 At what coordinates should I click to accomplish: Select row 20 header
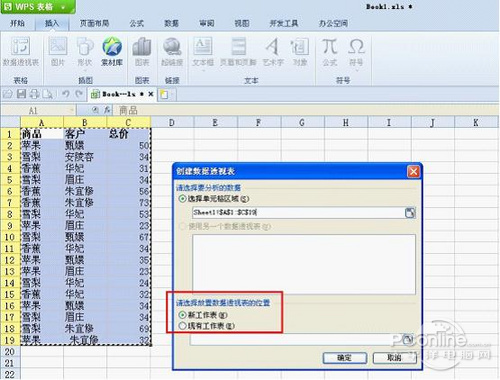pos(10,352)
